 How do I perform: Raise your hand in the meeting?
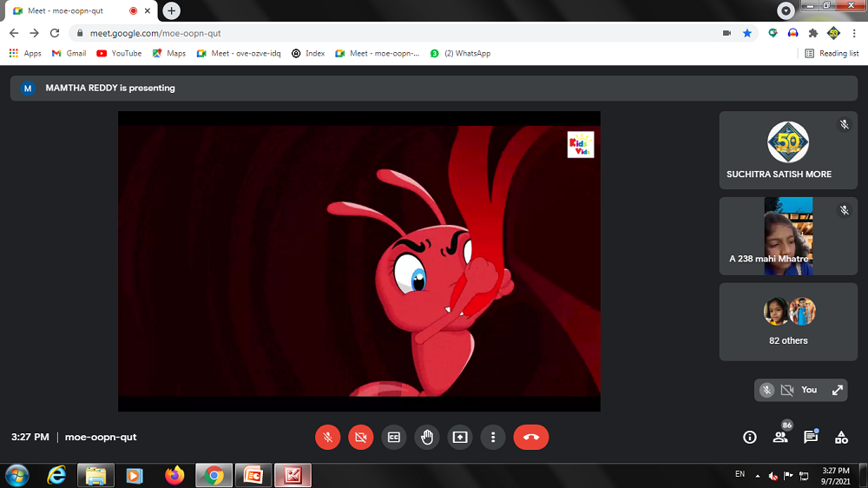coord(426,437)
